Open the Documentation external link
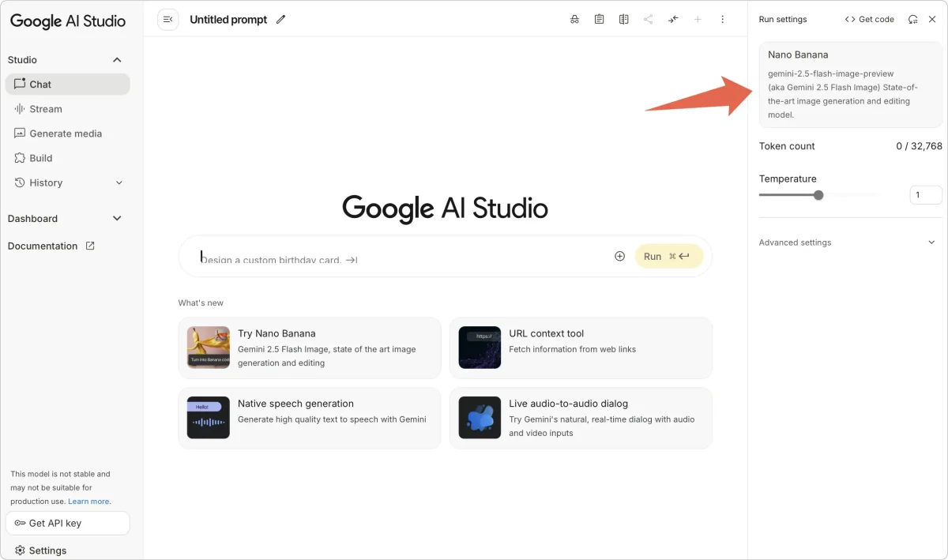The height and width of the screenshot is (560, 948). click(51, 246)
